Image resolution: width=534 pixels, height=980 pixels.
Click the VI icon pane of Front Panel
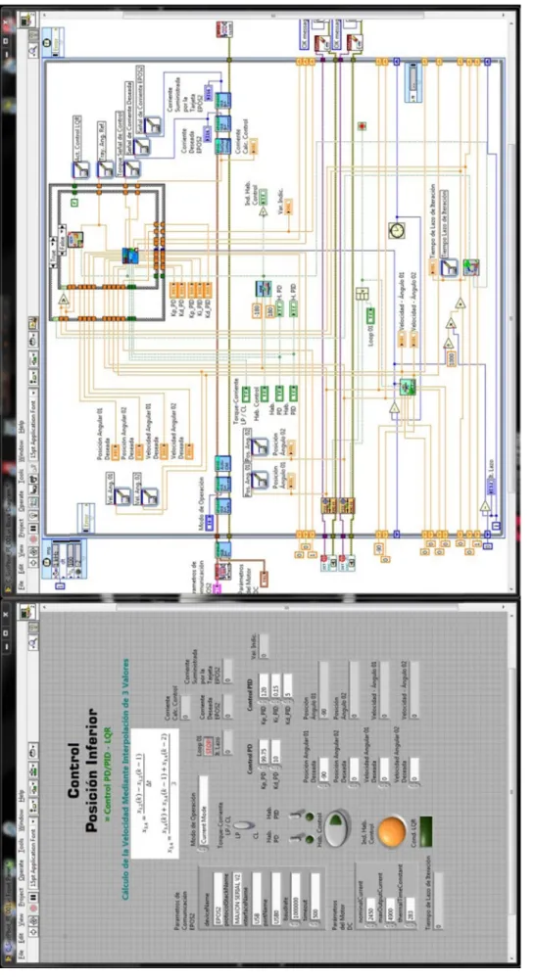[x=29, y=613]
